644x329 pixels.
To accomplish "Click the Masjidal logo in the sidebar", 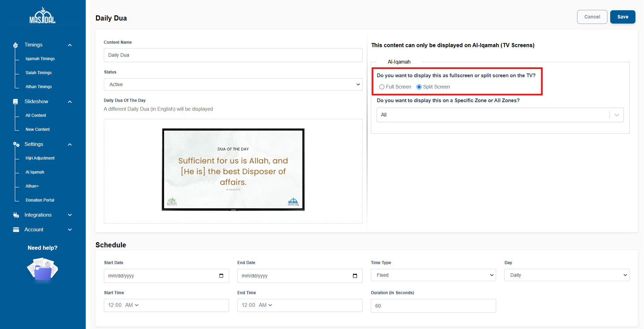I will click(42, 16).
